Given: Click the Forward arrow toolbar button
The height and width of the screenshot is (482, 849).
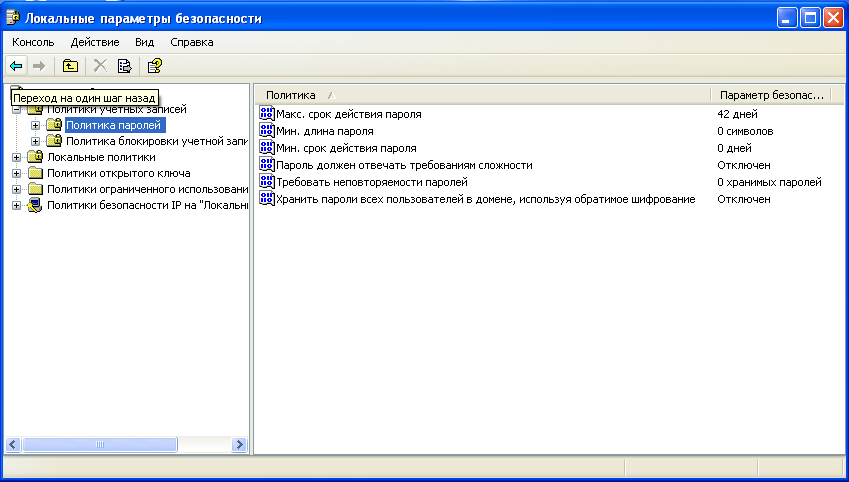Looking at the screenshot, I should (x=38, y=66).
